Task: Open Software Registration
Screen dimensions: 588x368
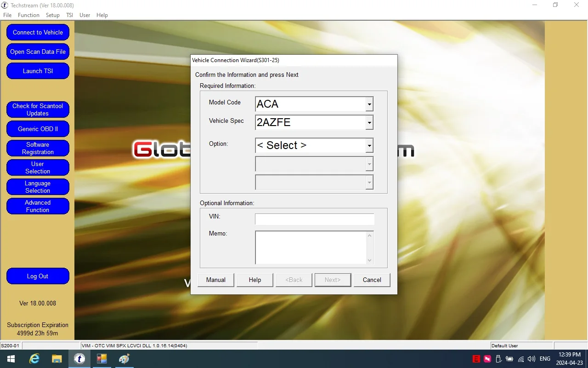Action: [x=38, y=148]
